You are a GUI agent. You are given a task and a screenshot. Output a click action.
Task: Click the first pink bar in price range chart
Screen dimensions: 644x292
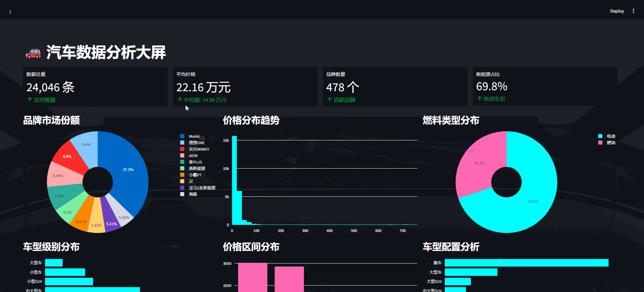pos(253,277)
